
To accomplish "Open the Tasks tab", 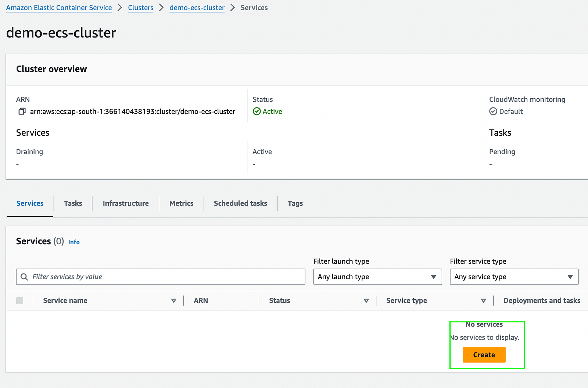I will (73, 203).
